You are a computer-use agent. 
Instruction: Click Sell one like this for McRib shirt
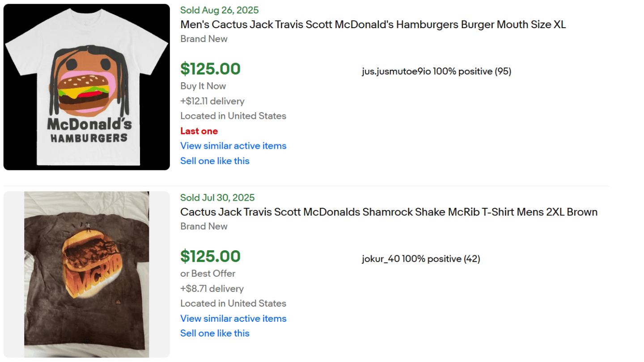pos(215,333)
